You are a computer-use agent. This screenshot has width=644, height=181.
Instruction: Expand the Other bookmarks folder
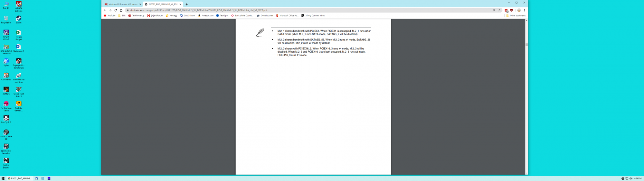pyautogui.click(x=516, y=15)
